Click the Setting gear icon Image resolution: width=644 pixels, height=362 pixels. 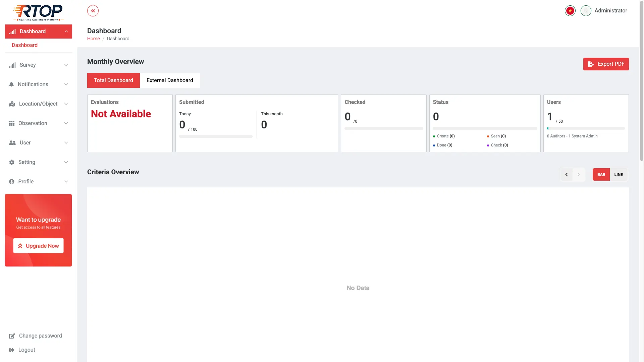point(12,162)
